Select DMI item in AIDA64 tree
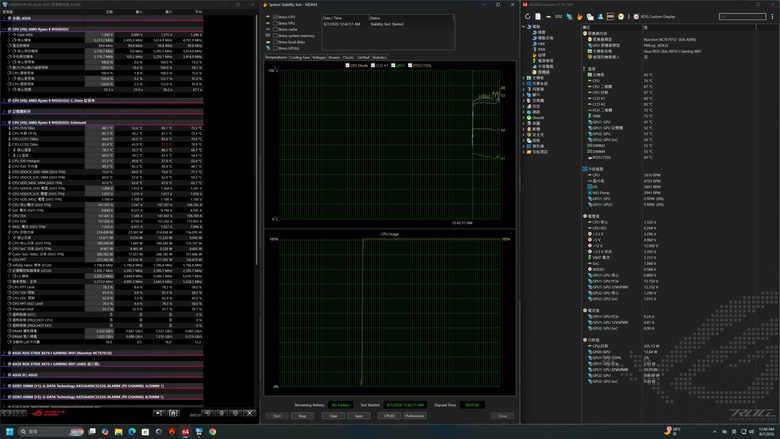The width and height of the screenshot is (780, 439). pyautogui.click(x=541, y=44)
